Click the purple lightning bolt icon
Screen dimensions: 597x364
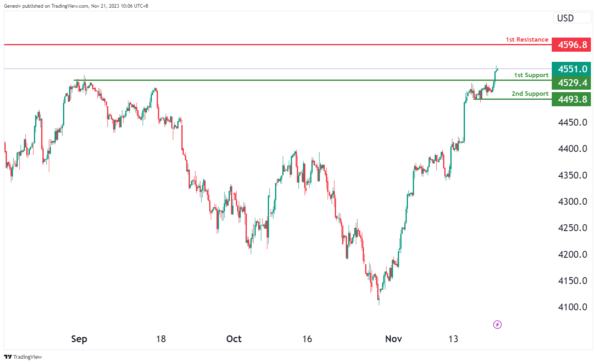click(x=497, y=324)
